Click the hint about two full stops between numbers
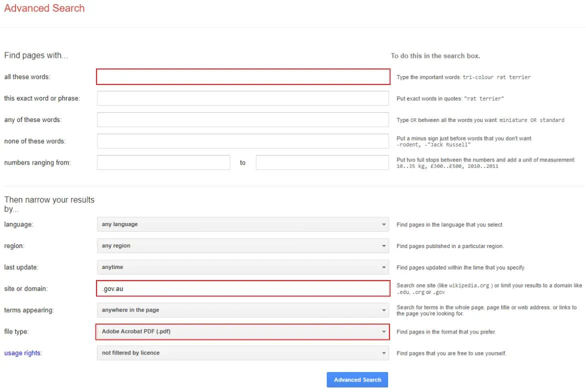Image resolution: width=586 pixels, height=392 pixels. coord(486,163)
